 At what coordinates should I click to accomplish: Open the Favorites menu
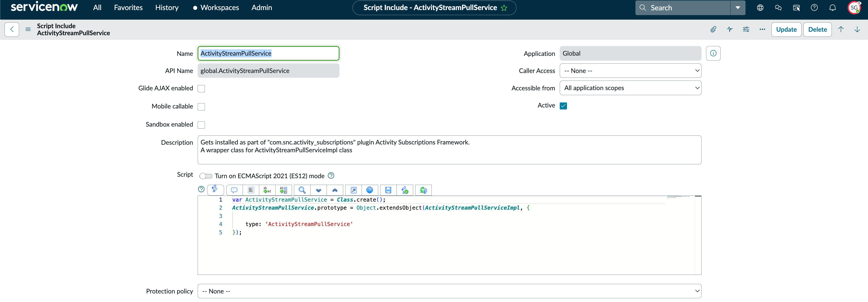click(x=128, y=7)
